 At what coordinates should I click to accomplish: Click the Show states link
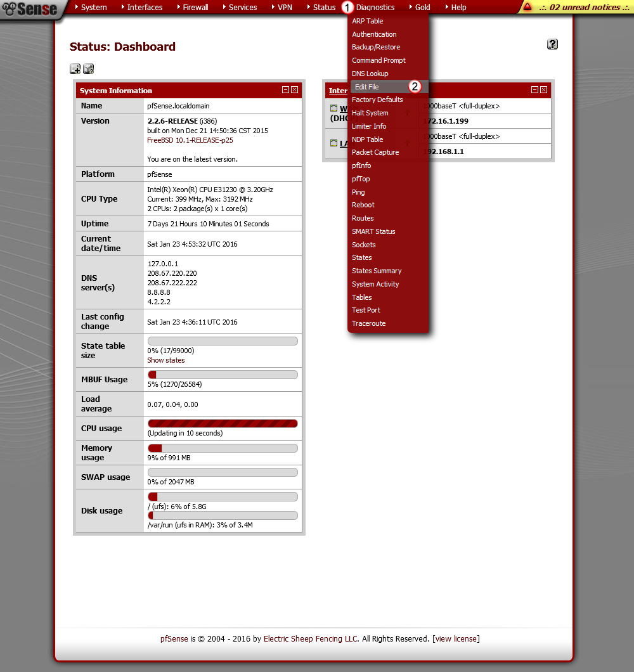[166, 361]
